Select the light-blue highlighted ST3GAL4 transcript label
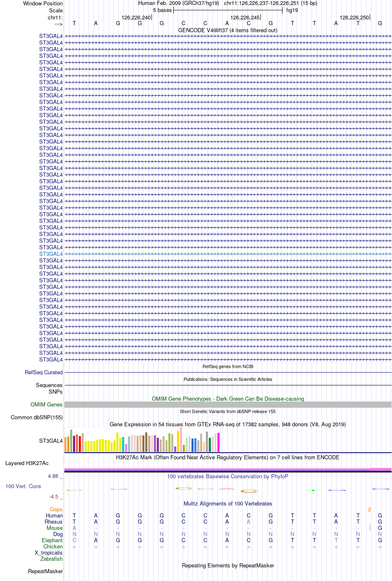Screen dimensions: 392x581 (x=51, y=254)
